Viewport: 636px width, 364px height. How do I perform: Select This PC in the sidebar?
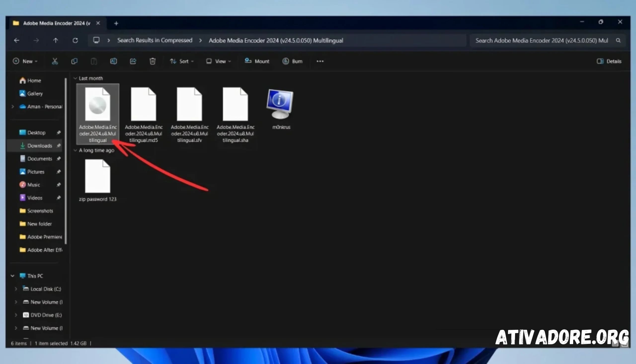point(31,276)
